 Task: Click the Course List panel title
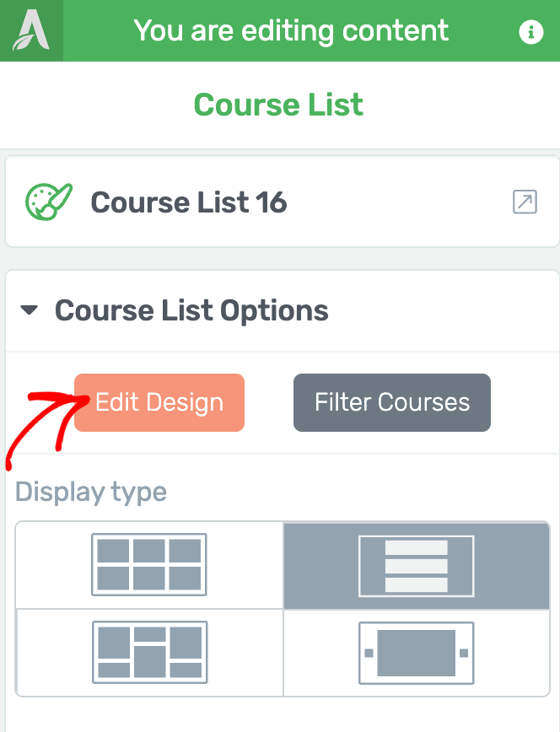coord(279,104)
